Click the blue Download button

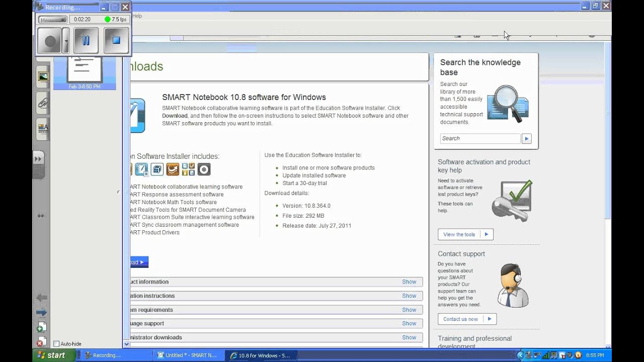[x=139, y=262]
